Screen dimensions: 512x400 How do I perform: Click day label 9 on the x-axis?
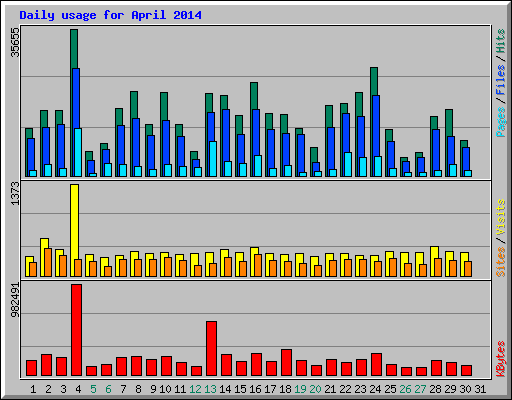pos(153,389)
